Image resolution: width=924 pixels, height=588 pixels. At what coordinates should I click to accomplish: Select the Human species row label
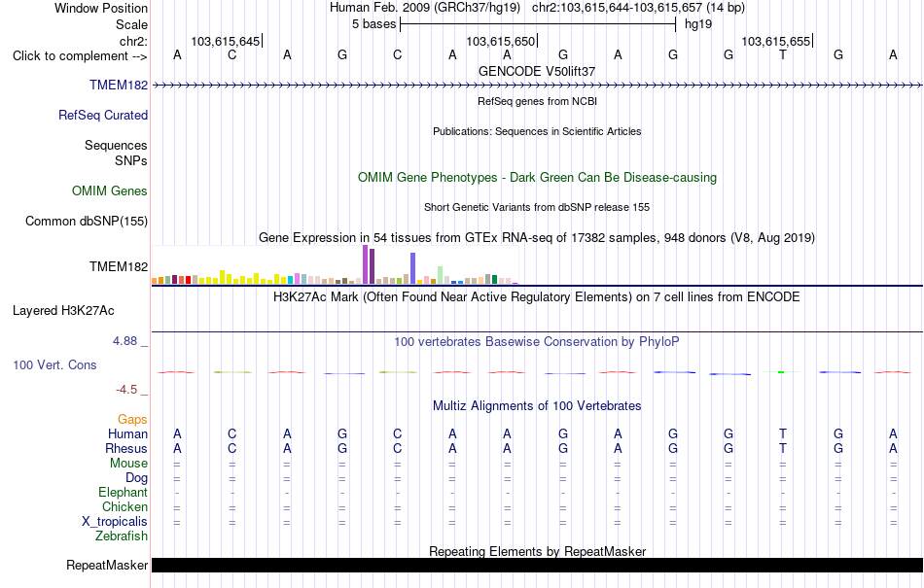pyautogui.click(x=127, y=433)
